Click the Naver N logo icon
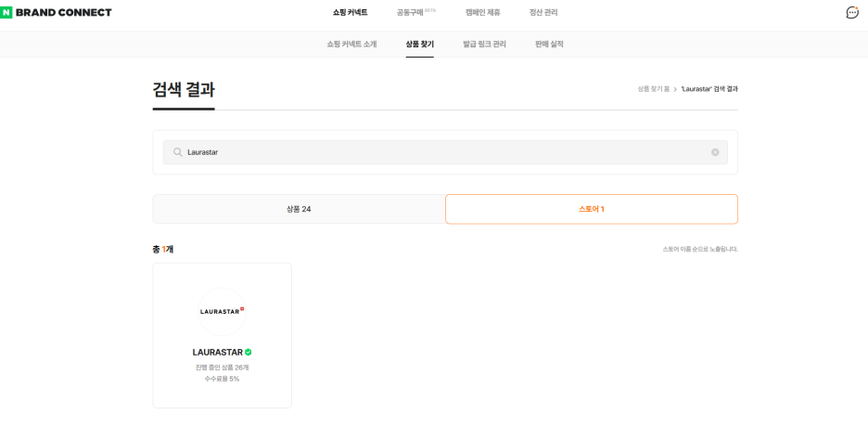 click(6, 13)
